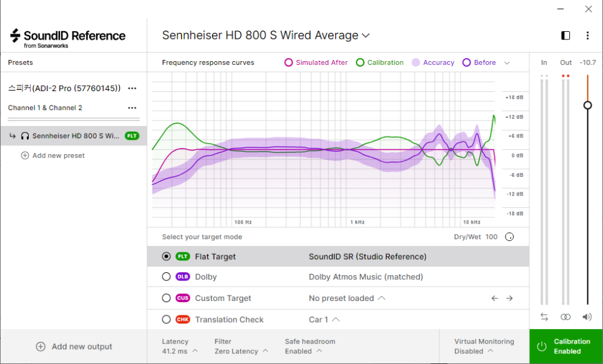Click the magenta CUS Custom Target badge

coord(183,298)
